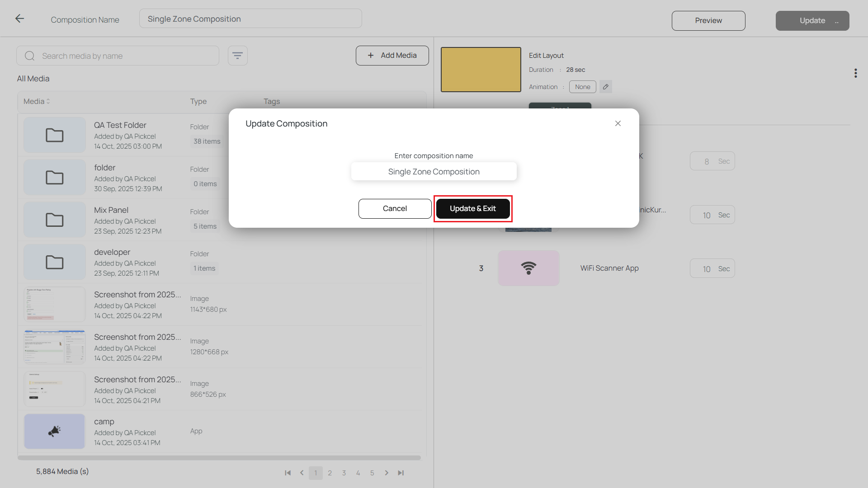The height and width of the screenshot is (488, 868).
Task: Select page 5 in pagination
Action: point(372,473)
